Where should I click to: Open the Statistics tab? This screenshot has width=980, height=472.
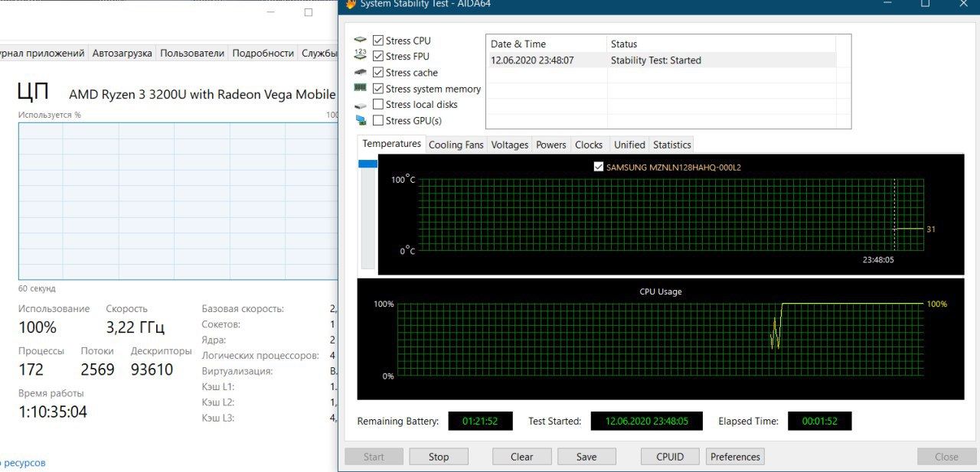pyautogui.click(x=672, y=145)
